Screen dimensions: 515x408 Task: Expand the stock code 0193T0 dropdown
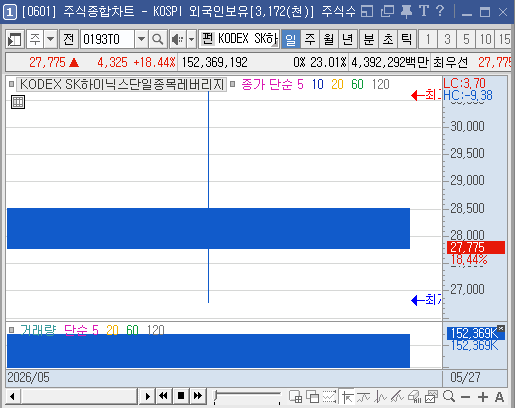tap(141, 39)
